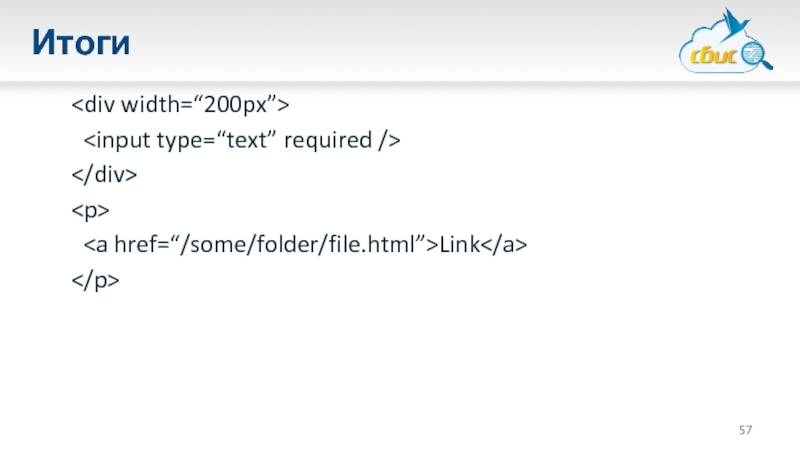The image size is (800, 450).
Task: Click the closing a tag
Action: pyautogui.click(x=503, y=246)
